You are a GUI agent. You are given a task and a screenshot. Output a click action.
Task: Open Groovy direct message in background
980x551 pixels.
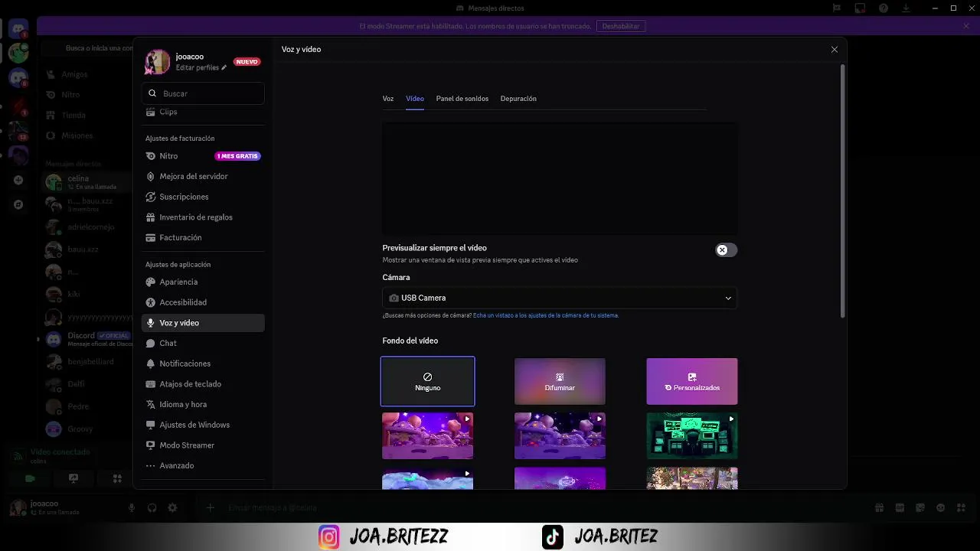[87, 429]
